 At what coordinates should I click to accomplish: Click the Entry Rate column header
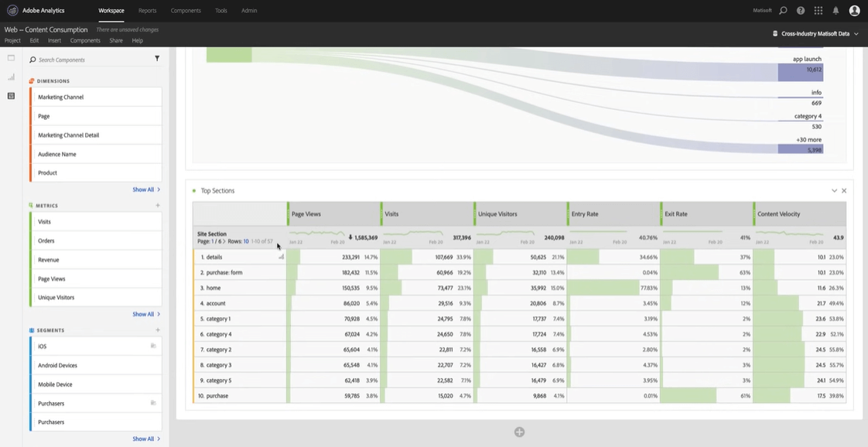pyautogui.click(x=613, y=213)
